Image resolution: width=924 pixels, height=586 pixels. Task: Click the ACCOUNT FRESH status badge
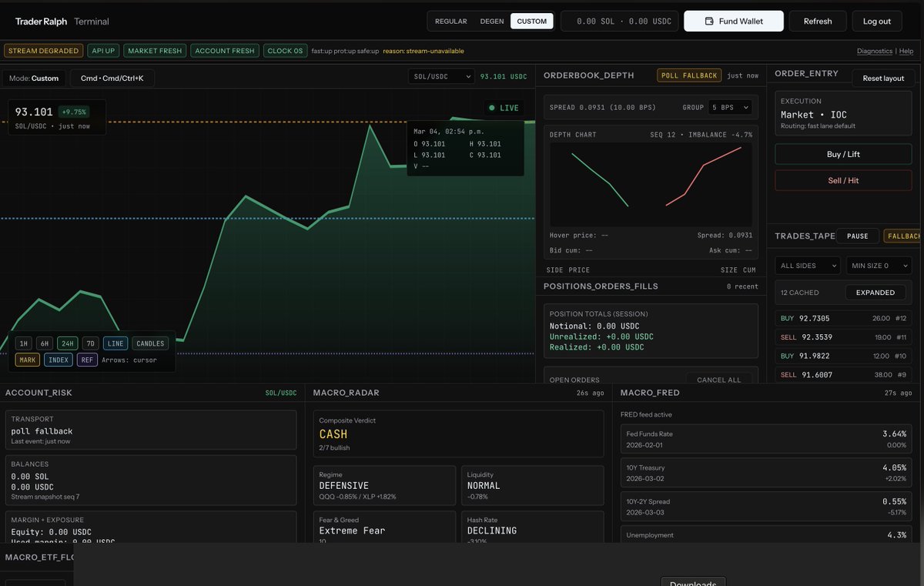(x=225, y=51)
